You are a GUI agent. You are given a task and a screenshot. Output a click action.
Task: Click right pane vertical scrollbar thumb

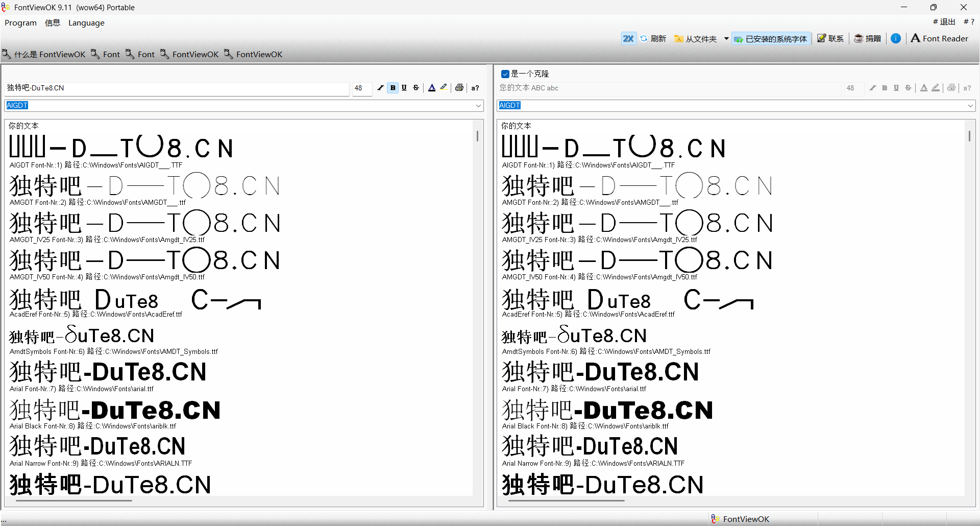(x=969, y=136)
